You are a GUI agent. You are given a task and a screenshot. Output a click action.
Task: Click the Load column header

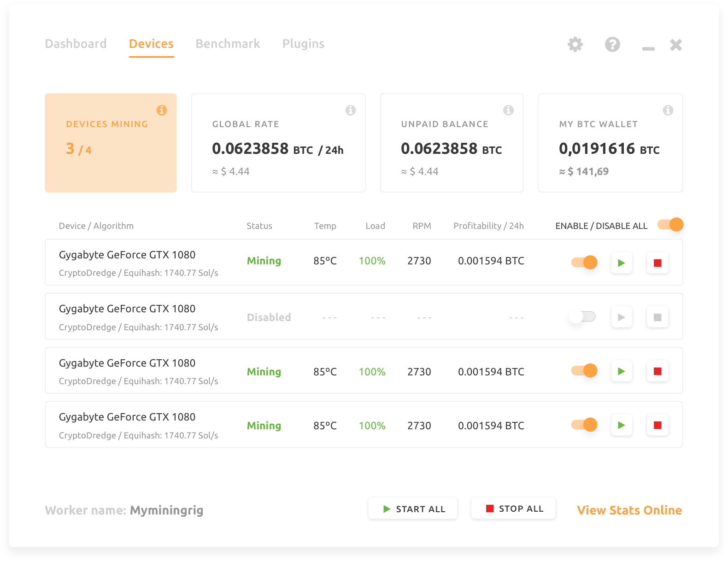(x=376, y=226)
